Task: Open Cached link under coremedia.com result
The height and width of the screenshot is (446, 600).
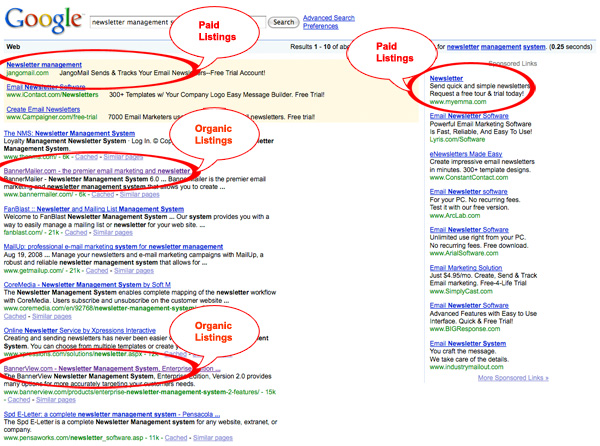Action: pyautogui.click(x=15, y=316)
